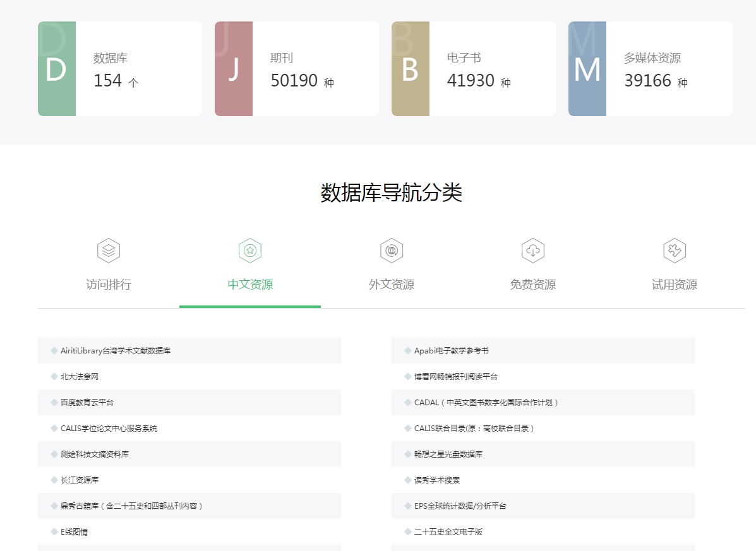Screen dimensions: 756x551
Task: Open the Apabi电子教学参考书 link
Action: coord(451,351)
